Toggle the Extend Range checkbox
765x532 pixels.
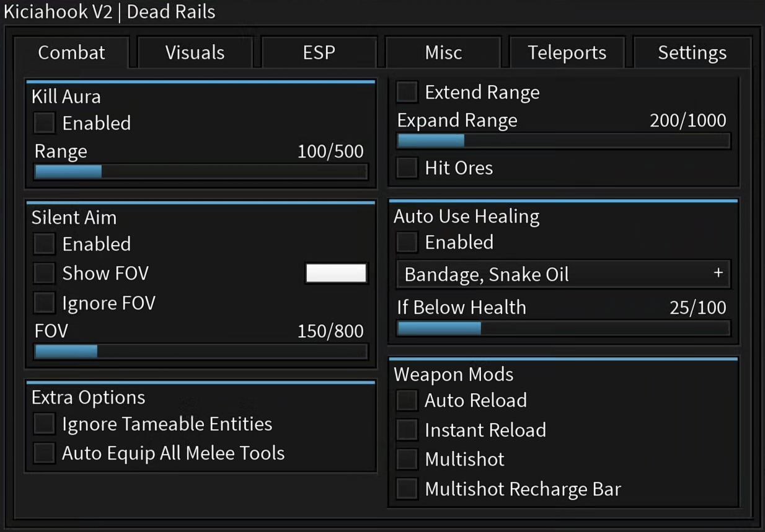[407, 92]
